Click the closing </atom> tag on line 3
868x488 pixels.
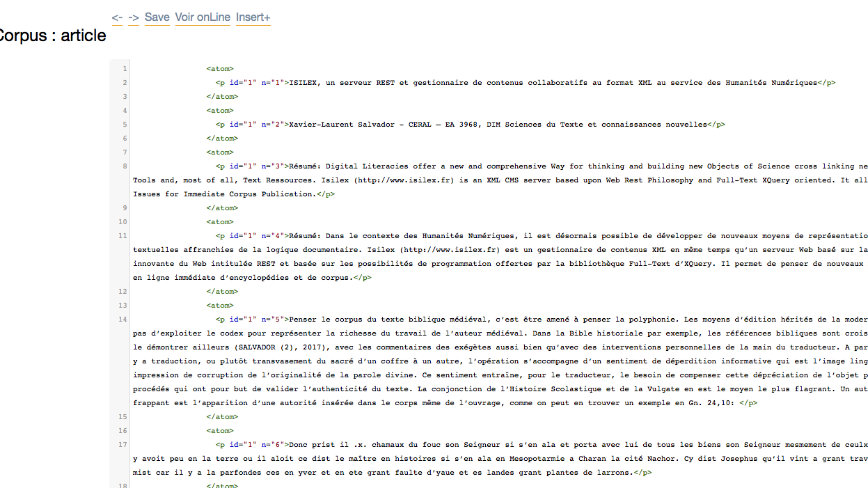click(x=222, y=97)
